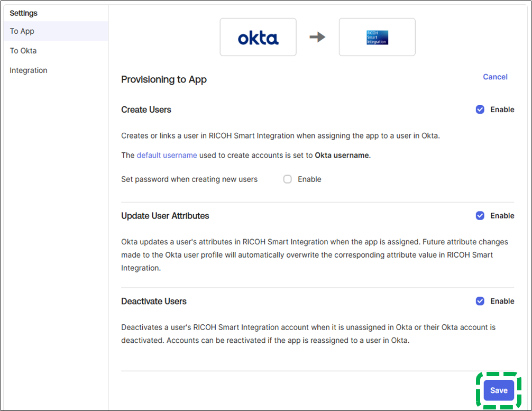Image resolution: width=532 pixels, height=411 pixels.
Task: Click the Create Users section title
Action: (146, 109)
